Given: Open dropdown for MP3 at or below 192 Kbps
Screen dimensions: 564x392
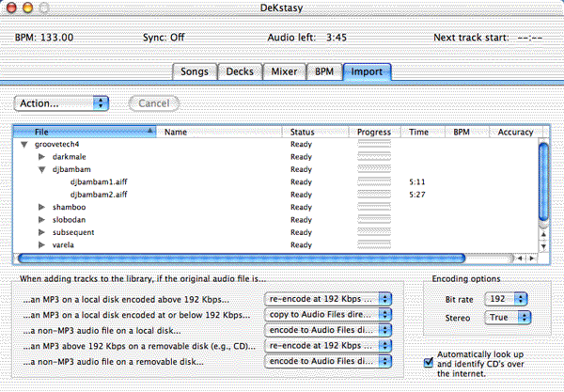Looking at the screenshot, I should 328,315.
